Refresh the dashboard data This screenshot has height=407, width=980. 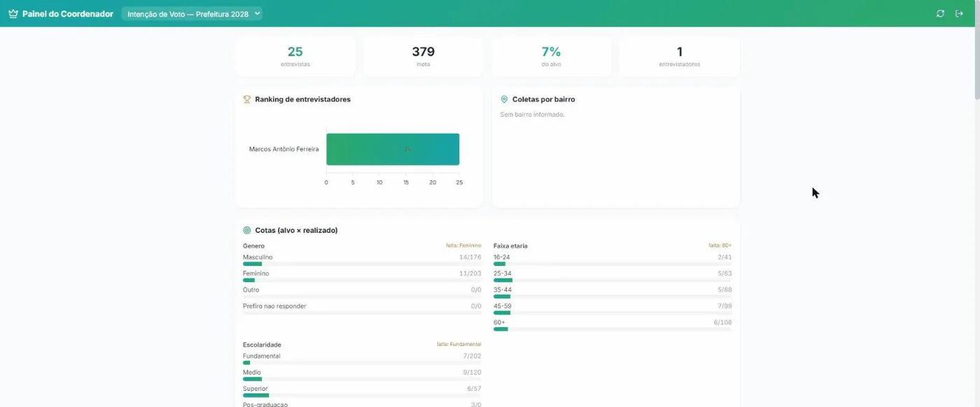(x=940, y=13)
